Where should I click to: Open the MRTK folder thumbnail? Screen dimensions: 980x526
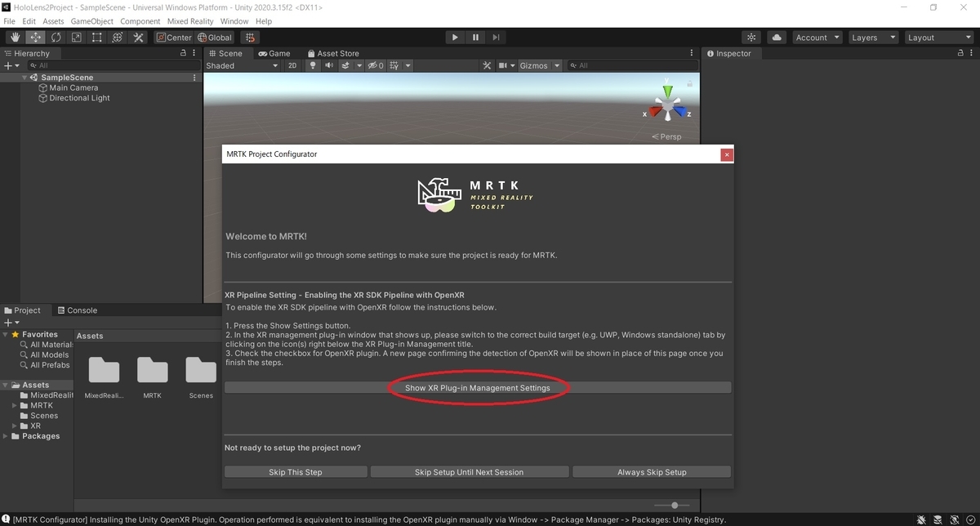[x=152, y=377]
